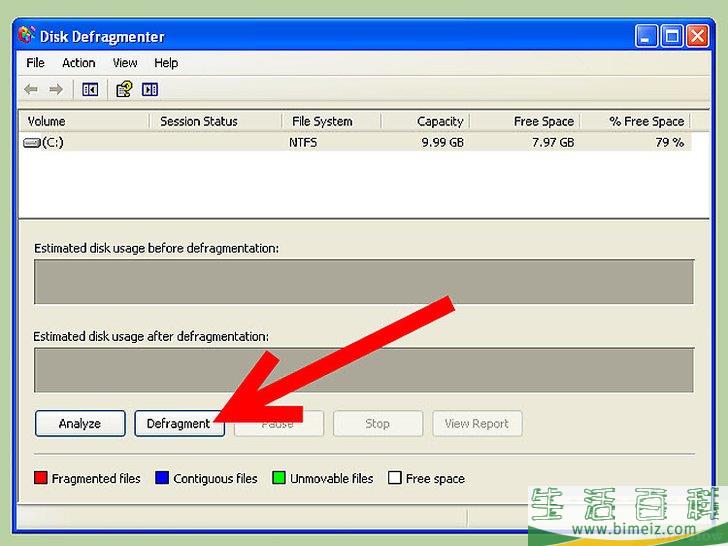Viewport: 728px width, 546px height.
Task: Click the white Free space swatch
Action: point(395,478)
